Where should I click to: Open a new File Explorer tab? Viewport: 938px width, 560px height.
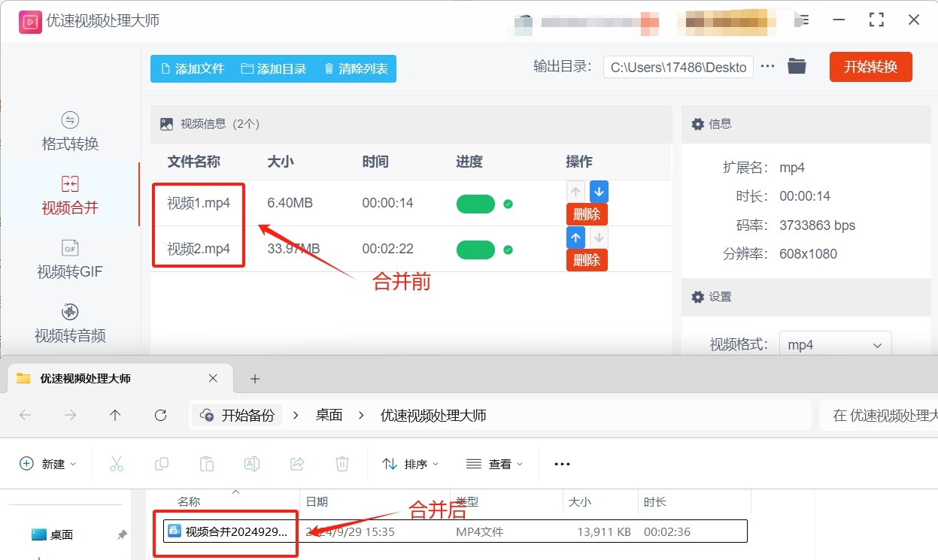(255, 378)
